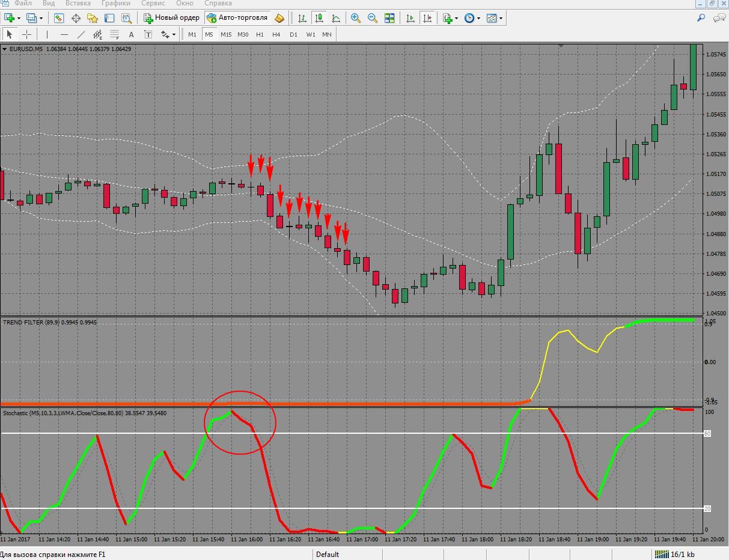Zoom out of the chart
Screen dimensions: 729x560
pyautogui.click(x=373, y=18)
